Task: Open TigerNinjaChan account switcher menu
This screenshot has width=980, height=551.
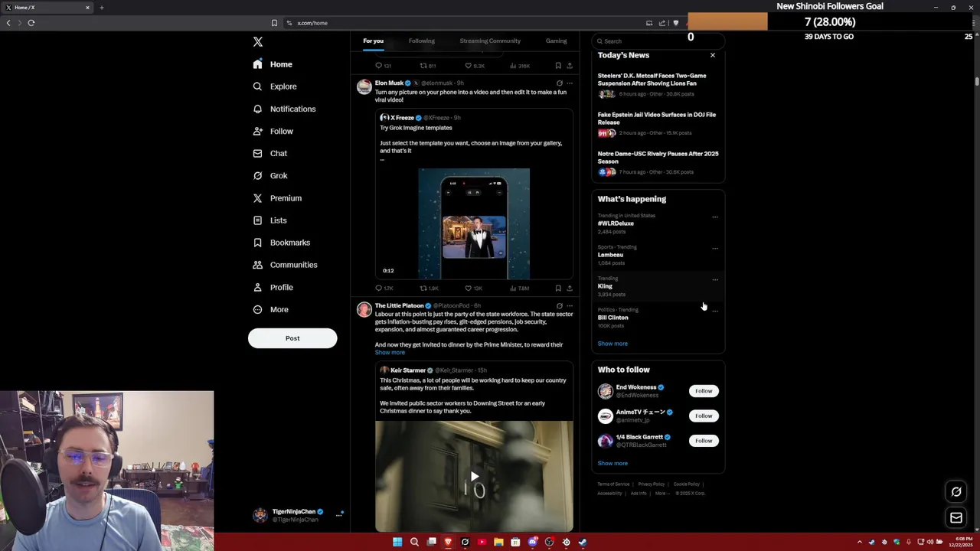Action: (297, 515)
